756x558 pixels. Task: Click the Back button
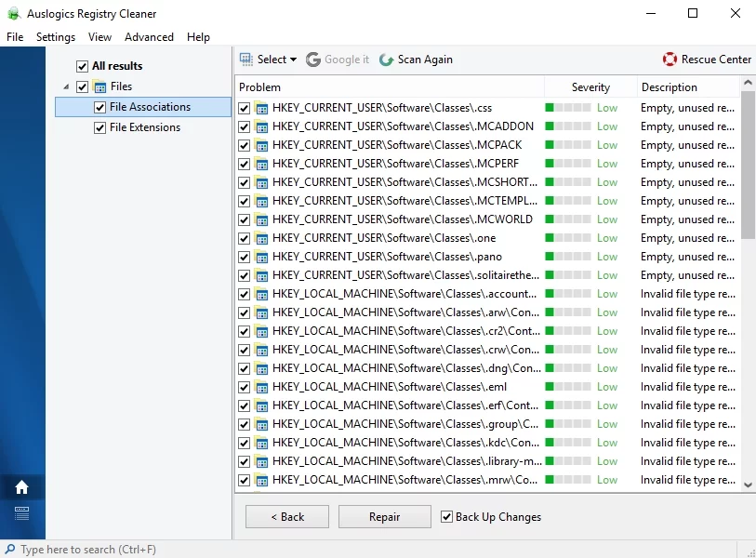287,517
